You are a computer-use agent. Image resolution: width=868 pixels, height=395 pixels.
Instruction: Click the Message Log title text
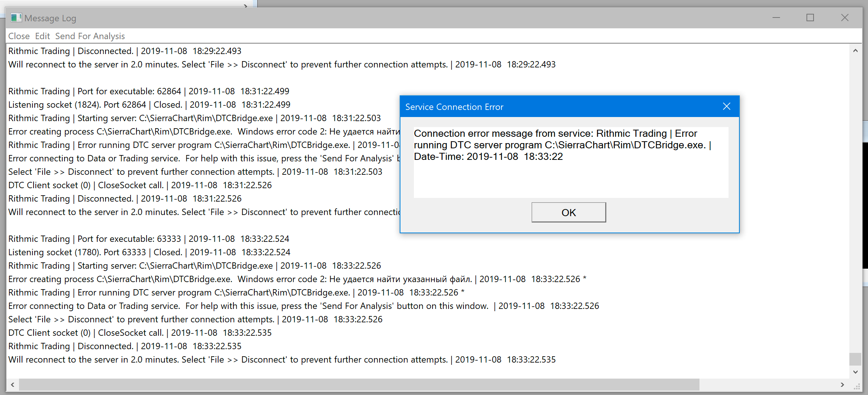click(x=50, y=18)
